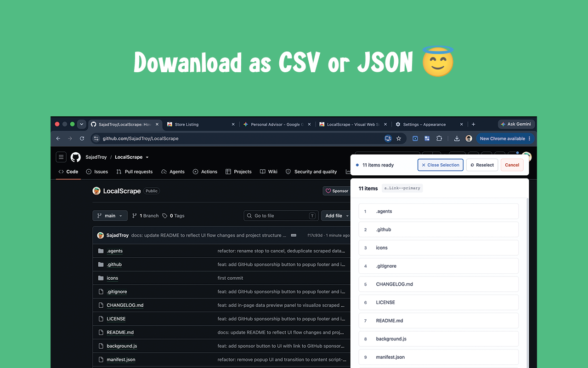Click the Sponsor button
This screenshot has width=588, height=368.
(x=337, y=191)
